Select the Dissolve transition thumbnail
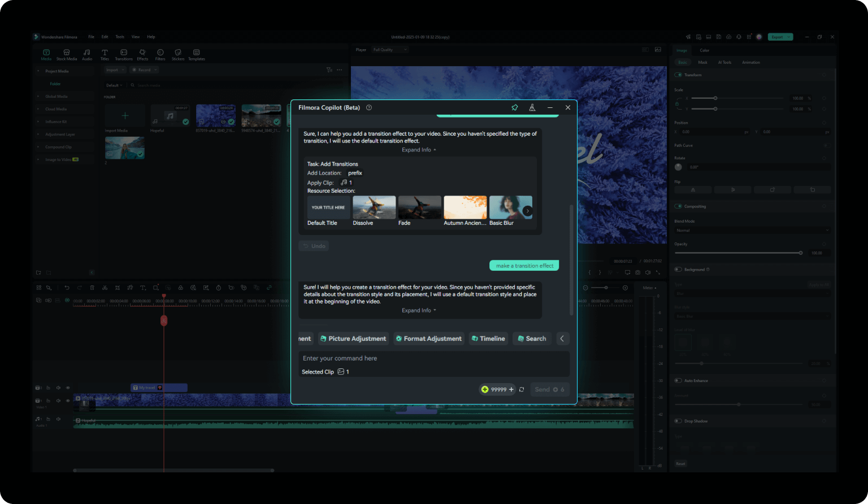 [374, 207]
